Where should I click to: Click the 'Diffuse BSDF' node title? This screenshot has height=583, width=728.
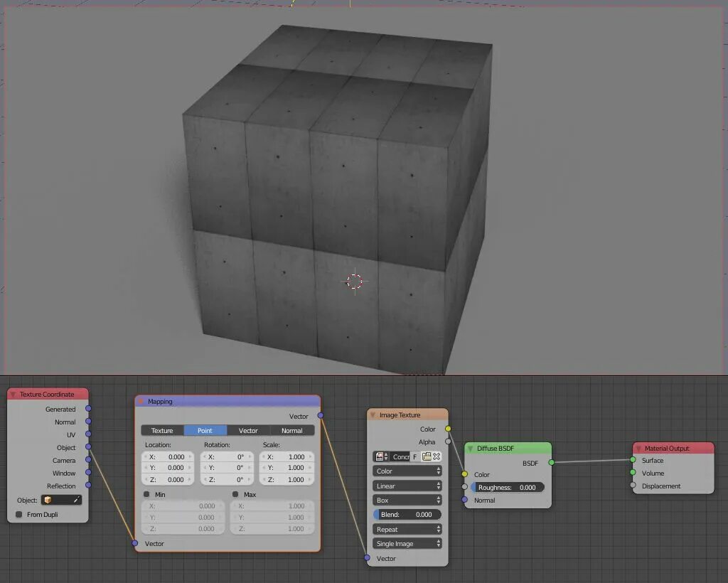click(496, 449)
